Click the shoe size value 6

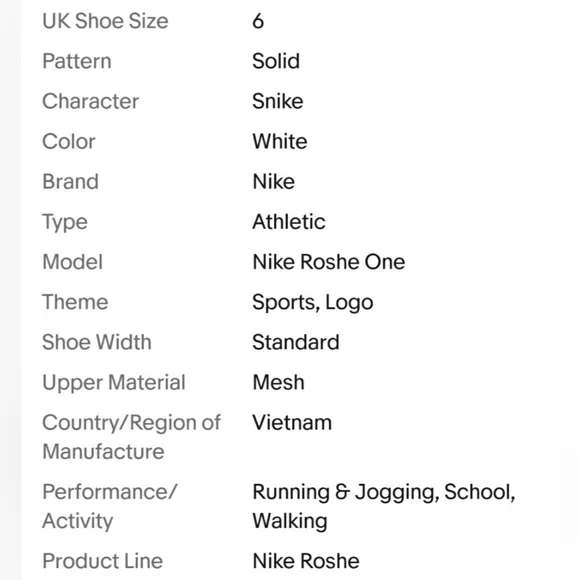click(x=258, y=21)
